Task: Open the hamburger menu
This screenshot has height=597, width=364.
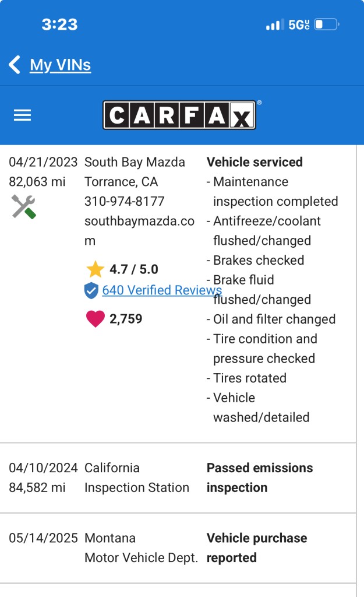Action: pyautogui.click(x=23, y=115)
